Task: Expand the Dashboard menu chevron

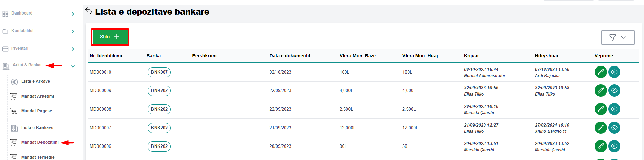Action: click(x=73, y=14)
